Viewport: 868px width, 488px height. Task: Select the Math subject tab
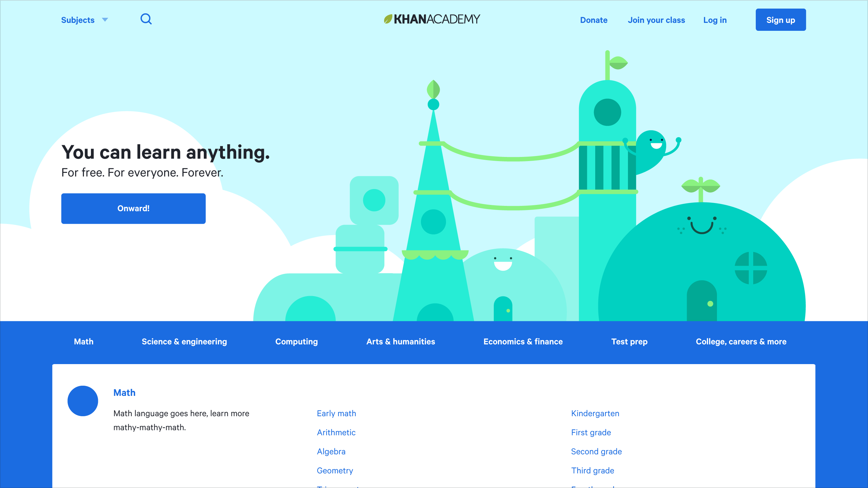coord(84,342)
